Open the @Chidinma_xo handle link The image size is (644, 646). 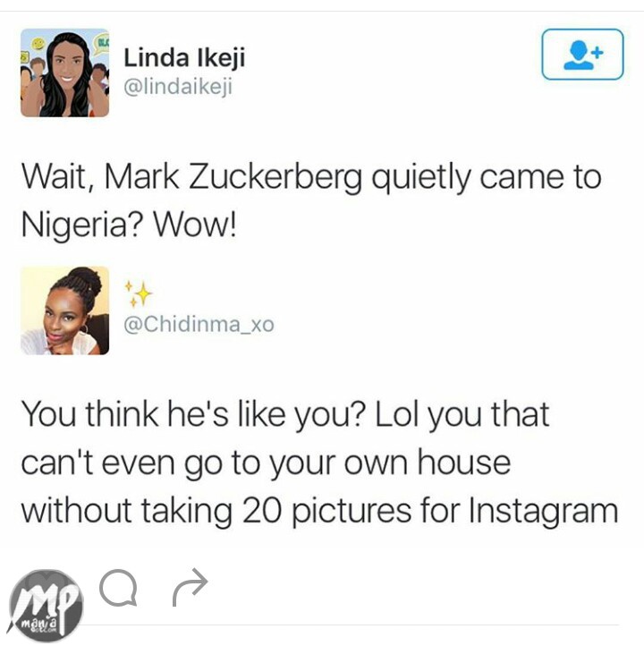[x=199, y=325]
